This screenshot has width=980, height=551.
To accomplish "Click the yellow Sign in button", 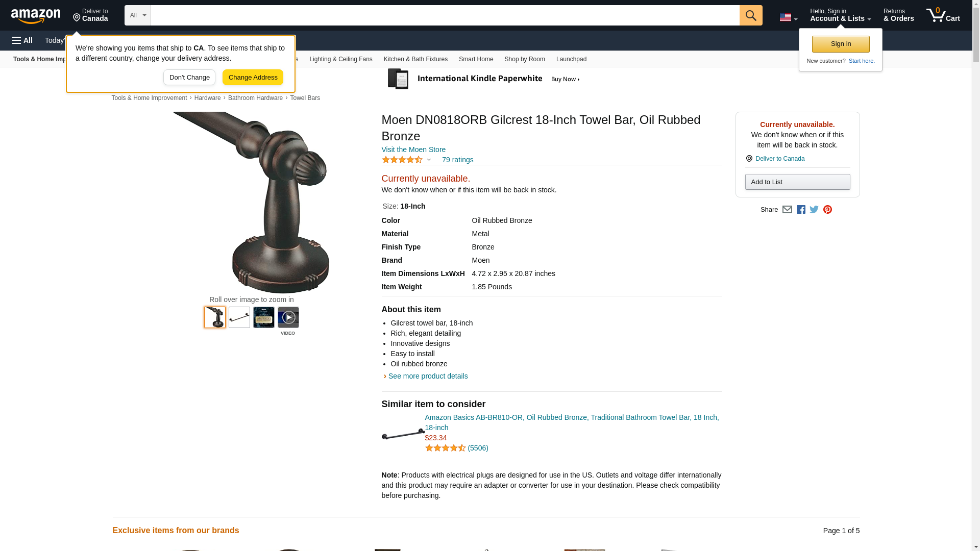I will 841,44.
